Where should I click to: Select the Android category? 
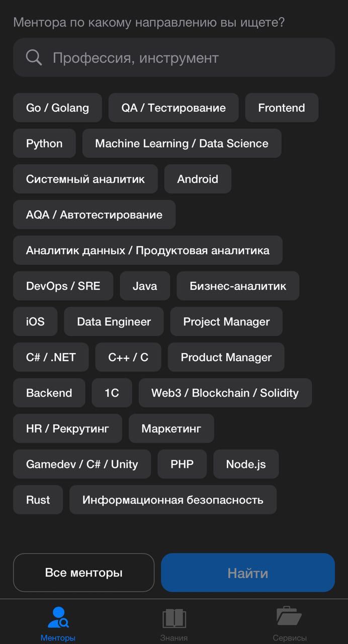(198, 179)
